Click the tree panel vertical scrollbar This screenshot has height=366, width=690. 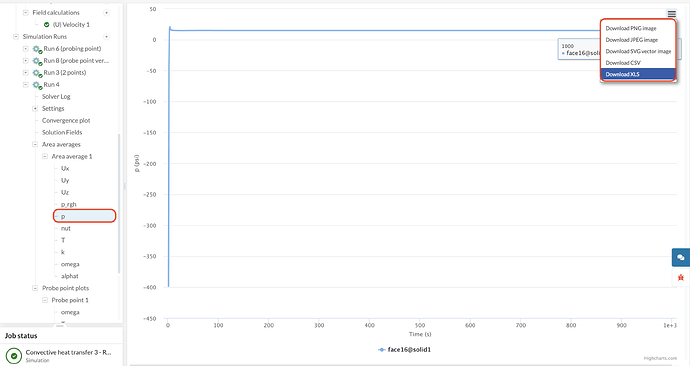click(x=118, y=204)
